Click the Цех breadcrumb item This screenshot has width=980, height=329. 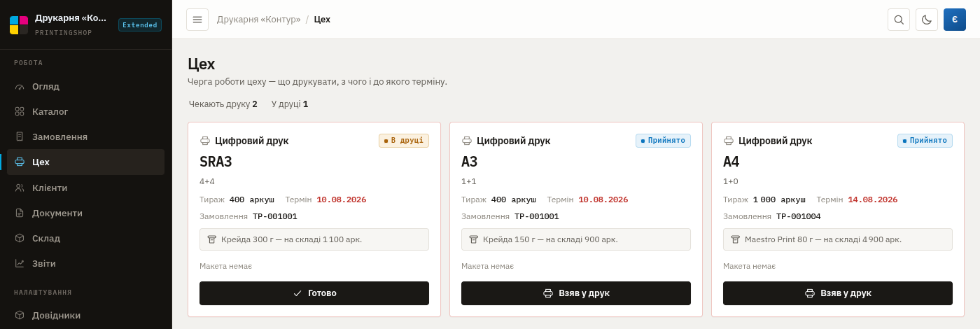[322, 20]
